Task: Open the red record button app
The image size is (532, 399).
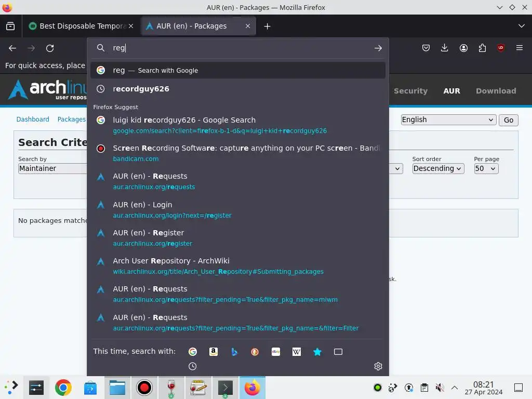Action: coord(144,388)
